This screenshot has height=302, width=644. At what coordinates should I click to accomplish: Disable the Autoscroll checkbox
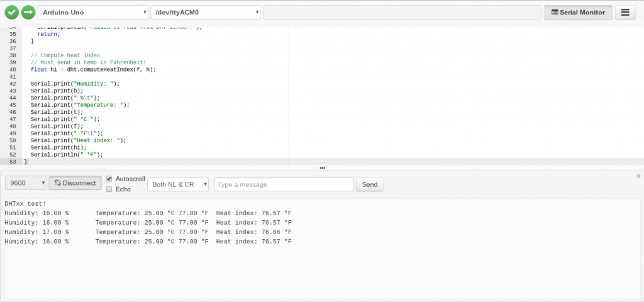pos(109,179)
